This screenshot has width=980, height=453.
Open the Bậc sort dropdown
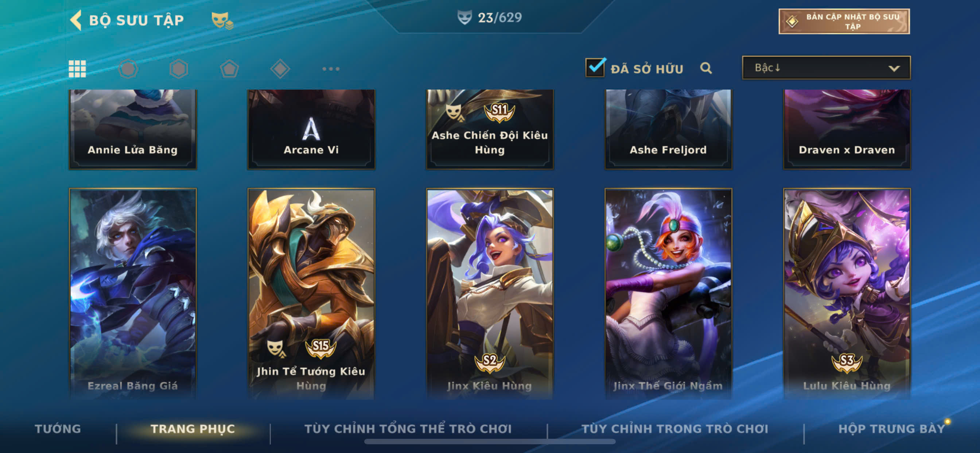coord(826,68)
